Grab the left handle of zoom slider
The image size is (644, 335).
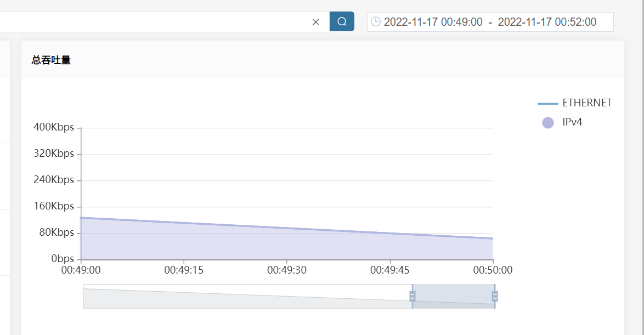[413, 296]
